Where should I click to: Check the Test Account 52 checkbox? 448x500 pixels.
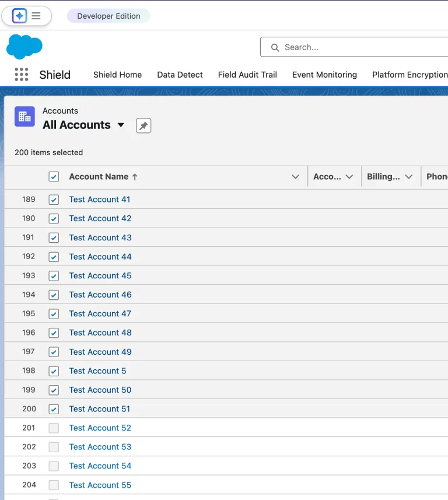[x=54, y=428]
